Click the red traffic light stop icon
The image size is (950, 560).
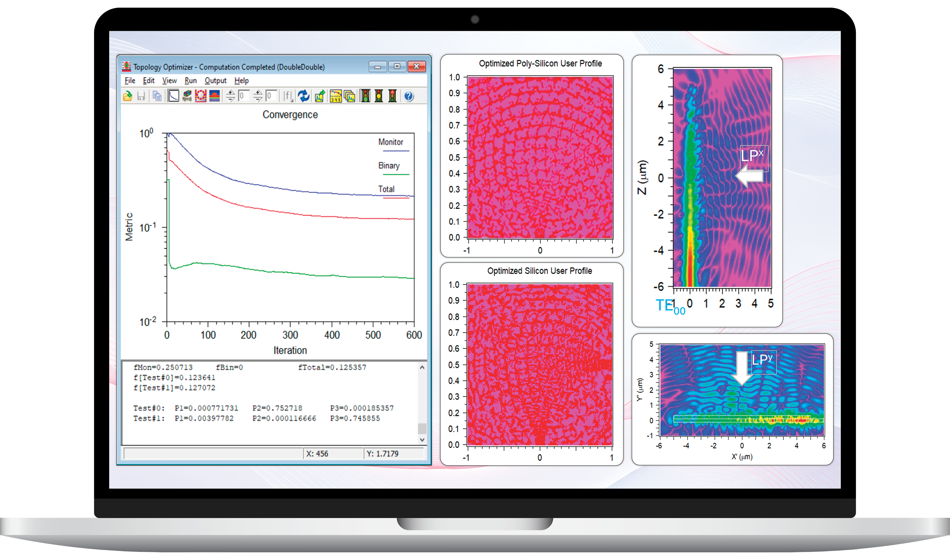(x=393, y=96)
